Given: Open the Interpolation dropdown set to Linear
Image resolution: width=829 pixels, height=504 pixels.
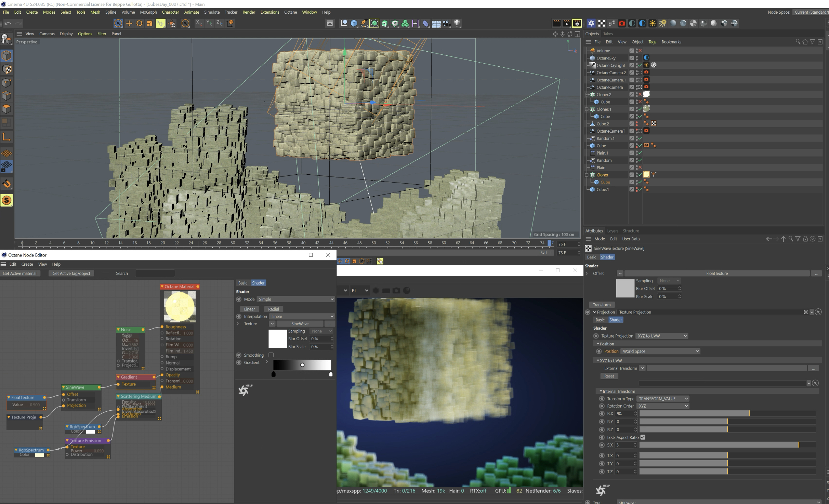Looking at the screenshot, I should coord(302,316).
